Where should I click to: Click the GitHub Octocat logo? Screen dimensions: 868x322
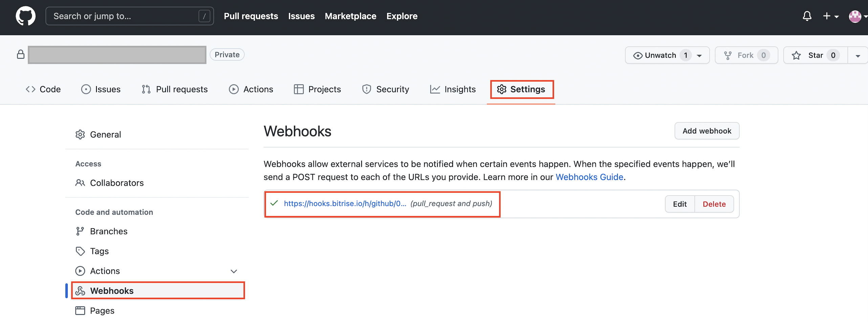pyautogui.click(x=25, y=16)
